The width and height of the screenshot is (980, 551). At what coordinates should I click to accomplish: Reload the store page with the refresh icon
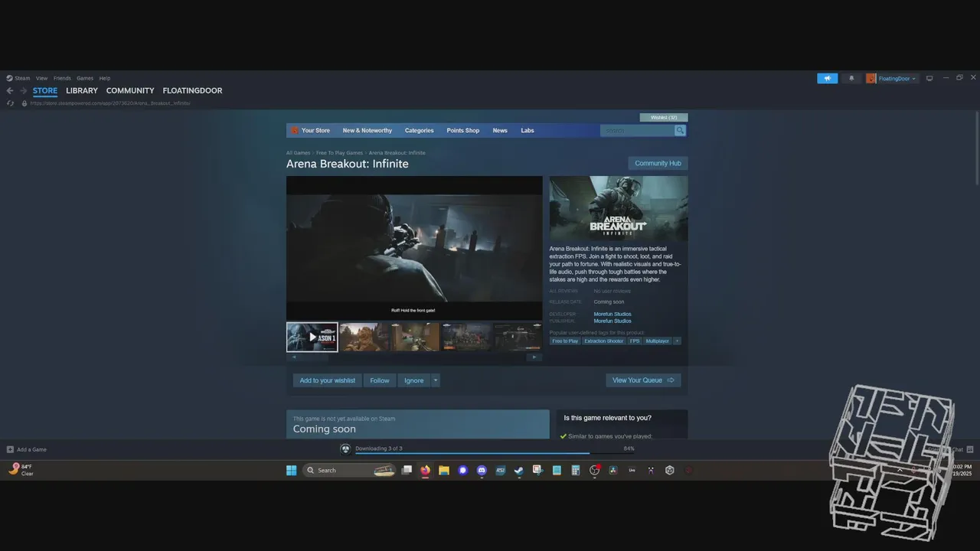[10, 103]
